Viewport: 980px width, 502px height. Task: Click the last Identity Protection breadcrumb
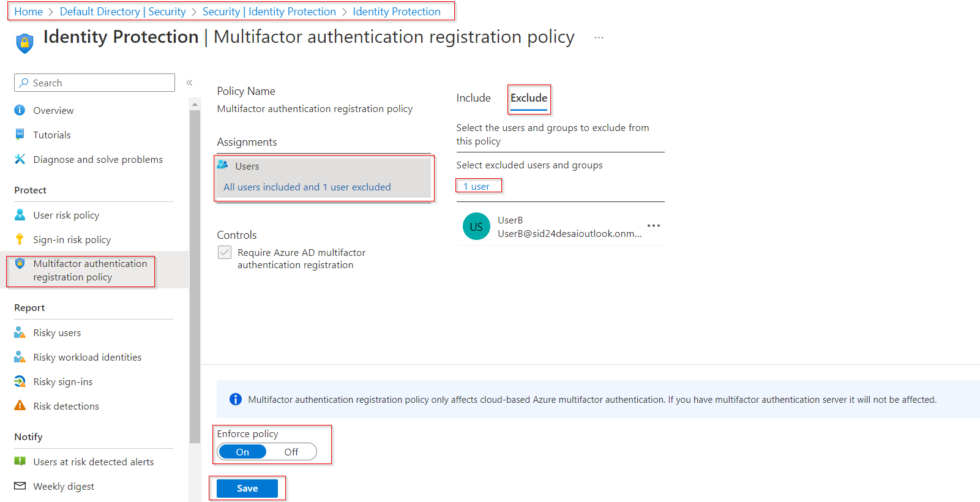click(397, 12)
